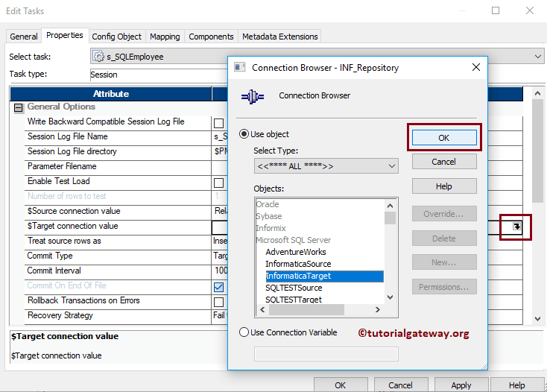Toggle Write Backward Compatible Session Log File checkbox

tap(218, 123)
